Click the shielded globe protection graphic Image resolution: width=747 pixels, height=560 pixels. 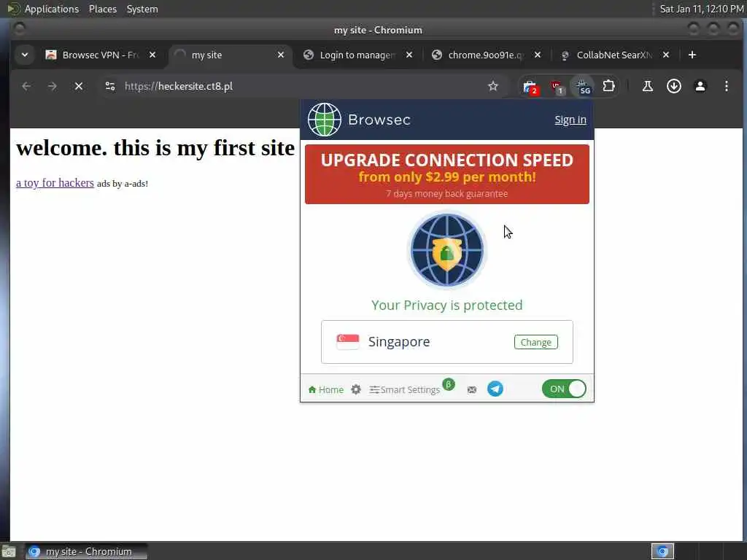click(x=447, y=249)
